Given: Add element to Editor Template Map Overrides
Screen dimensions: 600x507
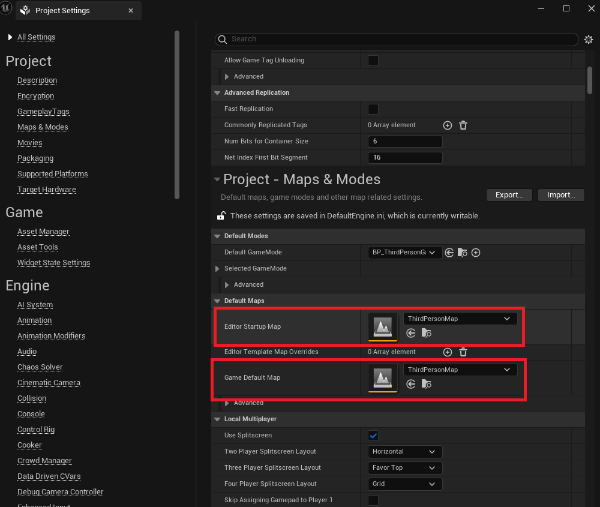Looking at the screenshot, I should [x=447, y=352].
